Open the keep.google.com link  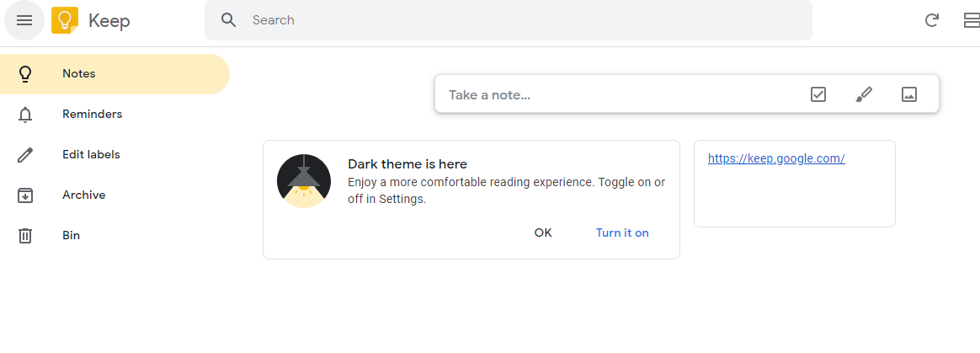point(776,158)
